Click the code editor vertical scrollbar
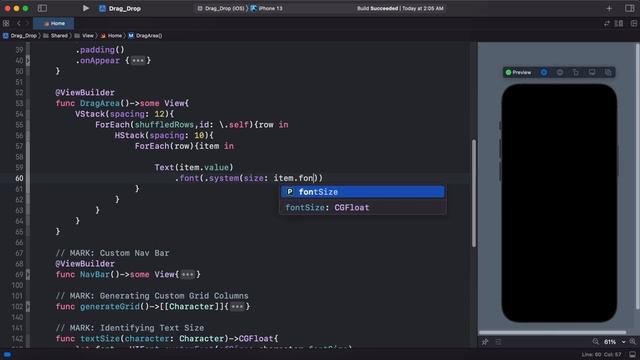 (473, 193)
